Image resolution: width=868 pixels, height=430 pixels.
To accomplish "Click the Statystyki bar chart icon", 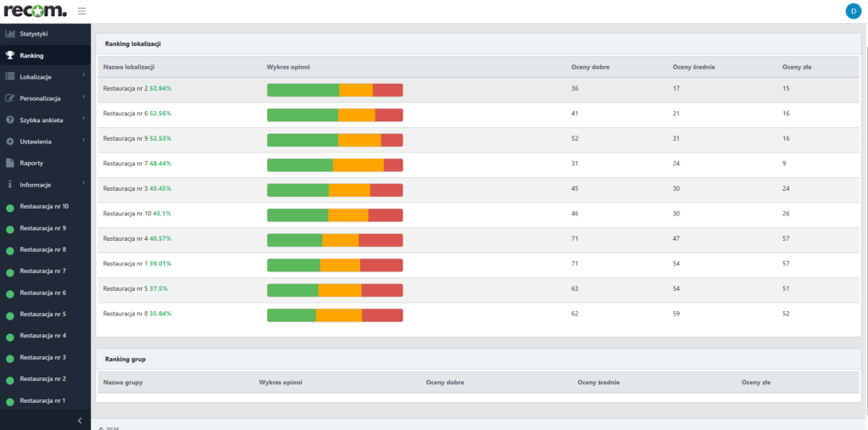I will click(x=10, y=34).
